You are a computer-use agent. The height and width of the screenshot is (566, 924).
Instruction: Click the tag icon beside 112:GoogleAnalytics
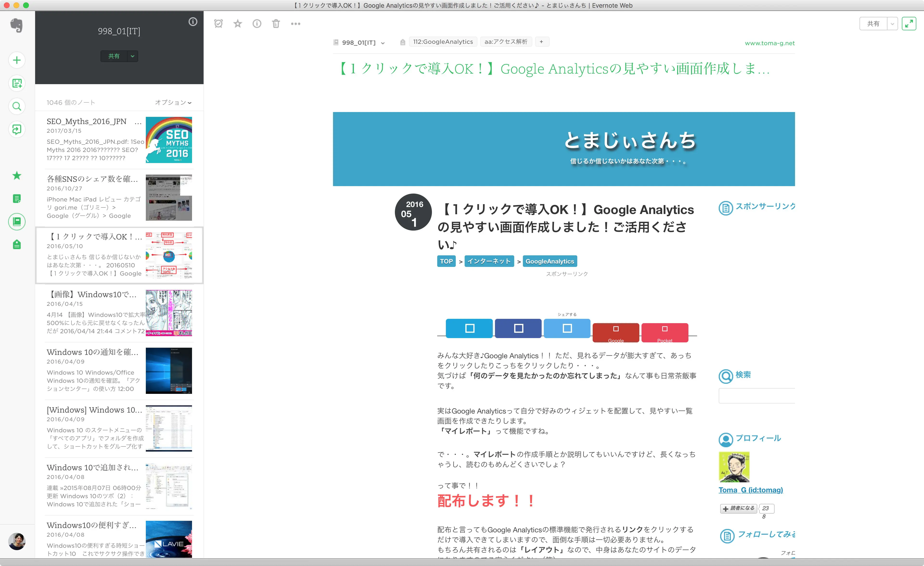[x=402, y=42]
